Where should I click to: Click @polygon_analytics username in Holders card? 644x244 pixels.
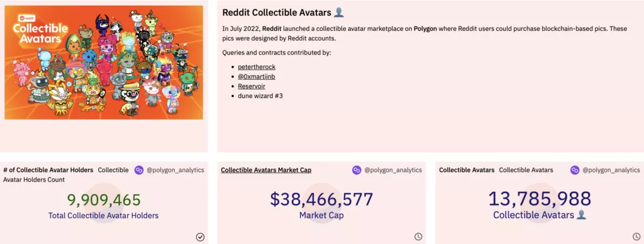[x=175, y=170]
